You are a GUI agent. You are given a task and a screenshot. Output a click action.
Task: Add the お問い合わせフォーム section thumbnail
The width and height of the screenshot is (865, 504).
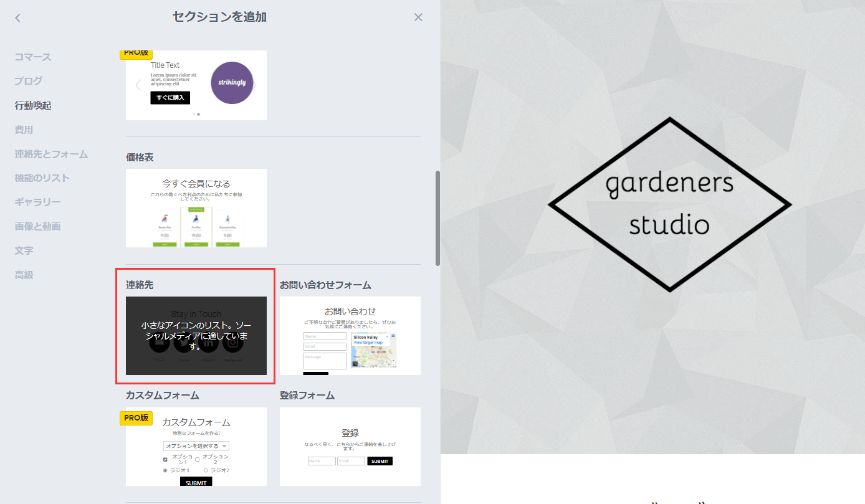click(x=350, y=336)
